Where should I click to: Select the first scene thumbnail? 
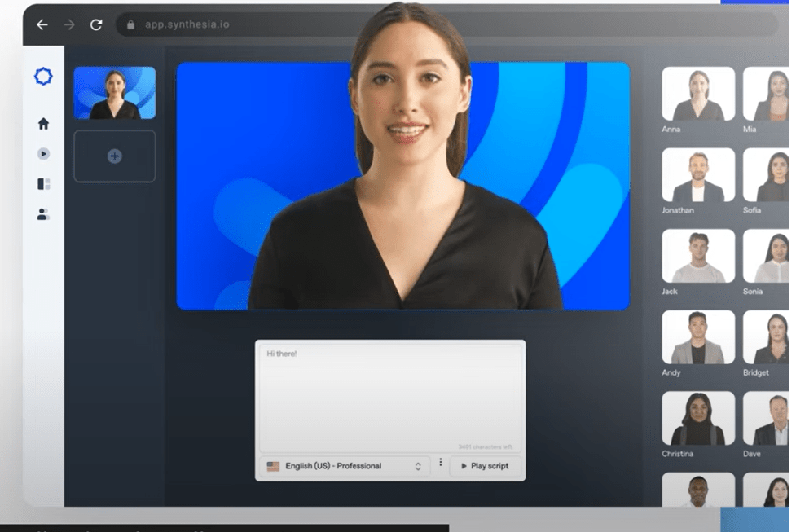coord(114,93)
